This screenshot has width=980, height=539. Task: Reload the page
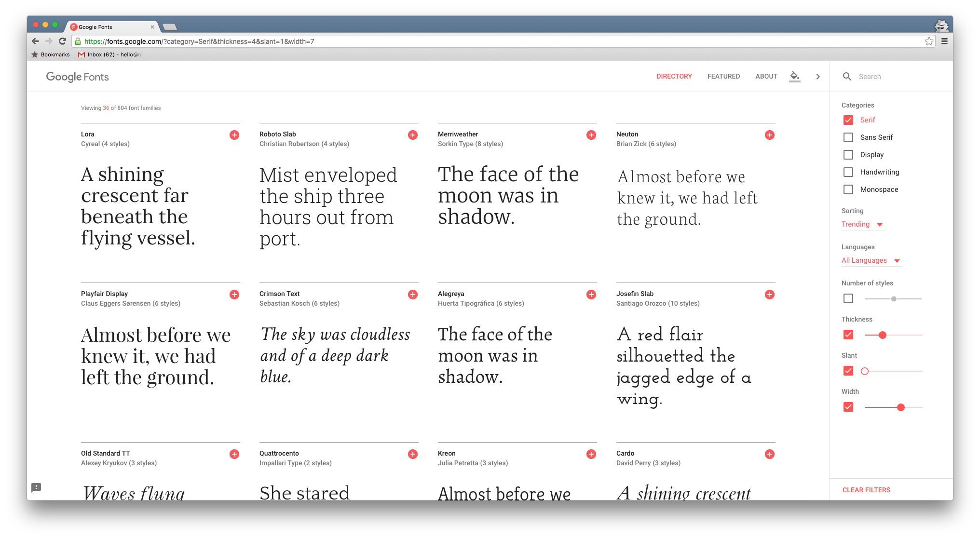62,41
